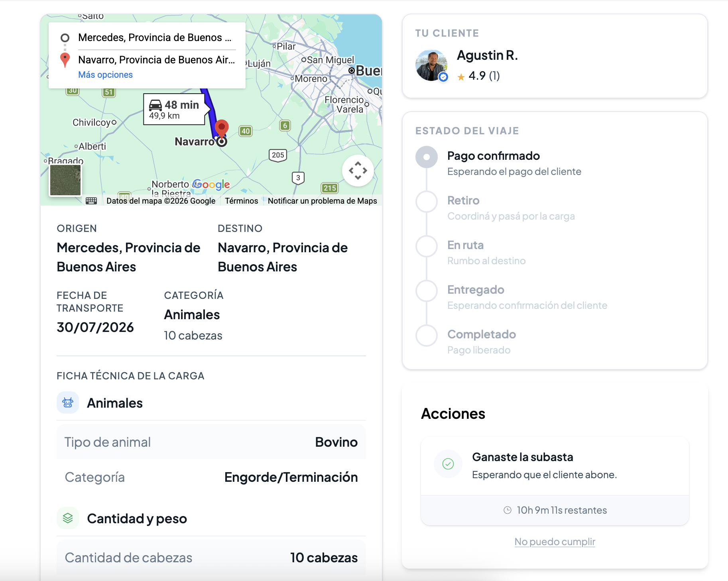Click the 'Pago confirmado' step indicator
This screenshot has width=728, height=581.
[427, 157]
